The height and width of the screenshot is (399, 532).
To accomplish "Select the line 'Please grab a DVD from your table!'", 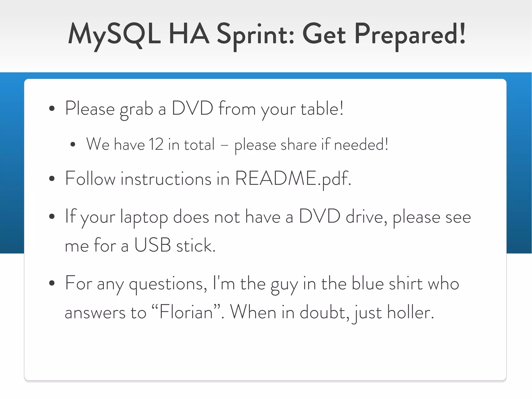I will click(x=204, y=109).
